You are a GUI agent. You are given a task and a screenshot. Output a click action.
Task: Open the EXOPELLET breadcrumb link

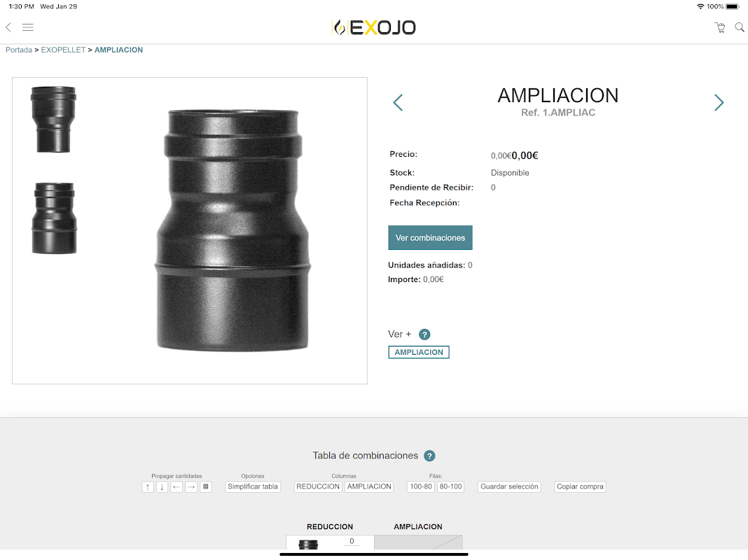[x=64, y=50]
